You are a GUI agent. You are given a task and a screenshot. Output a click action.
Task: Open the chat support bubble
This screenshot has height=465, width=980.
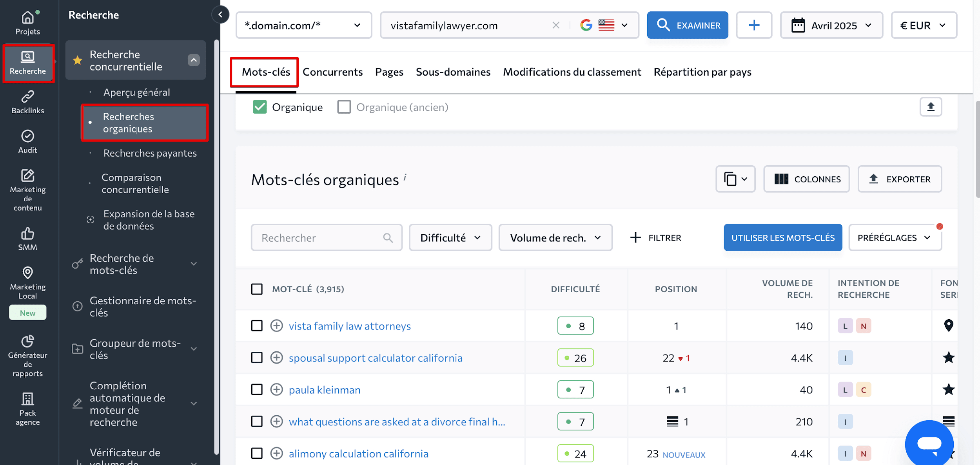(929, 443)
